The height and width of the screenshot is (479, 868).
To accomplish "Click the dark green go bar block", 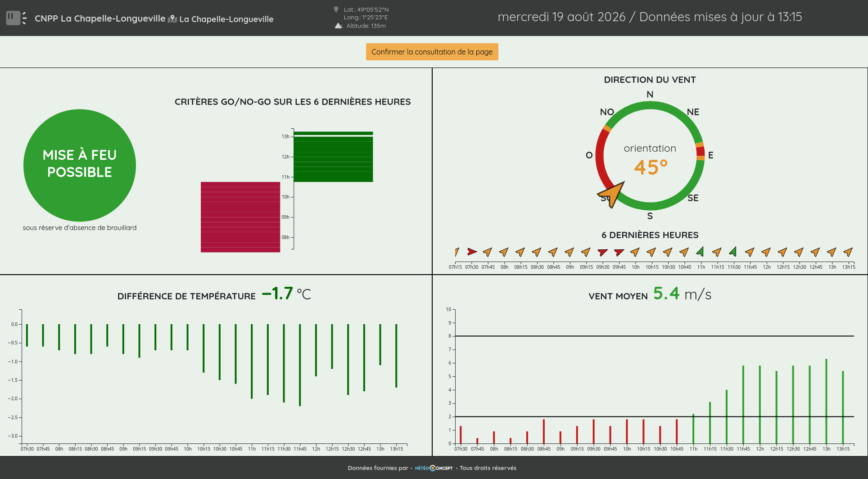I will pos(333,157).
